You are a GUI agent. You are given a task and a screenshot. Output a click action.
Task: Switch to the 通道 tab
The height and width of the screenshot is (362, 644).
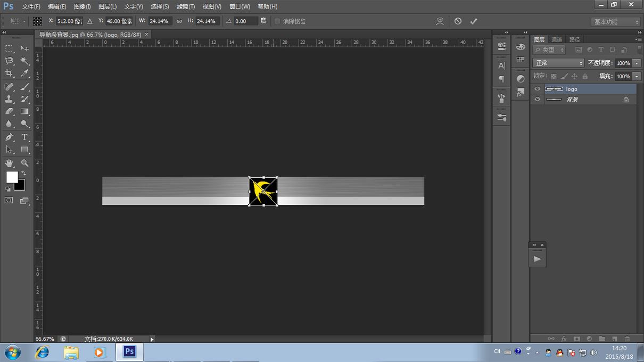click(557, 39)
